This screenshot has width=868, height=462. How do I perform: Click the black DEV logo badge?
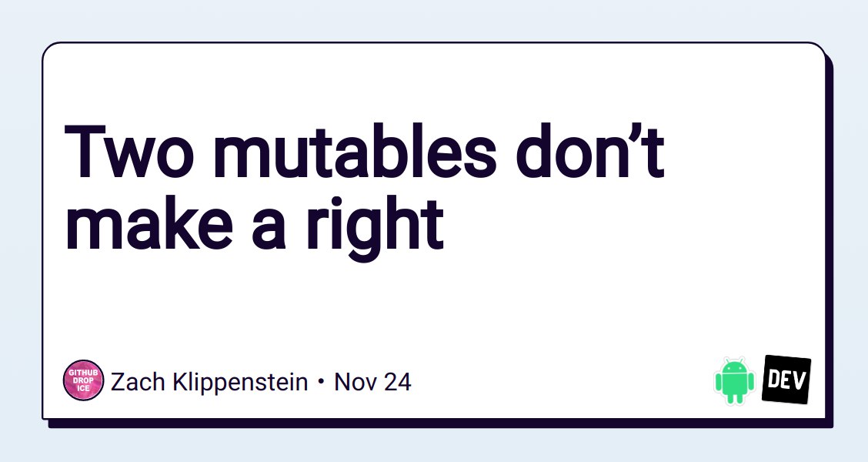[x=786, y=380]
